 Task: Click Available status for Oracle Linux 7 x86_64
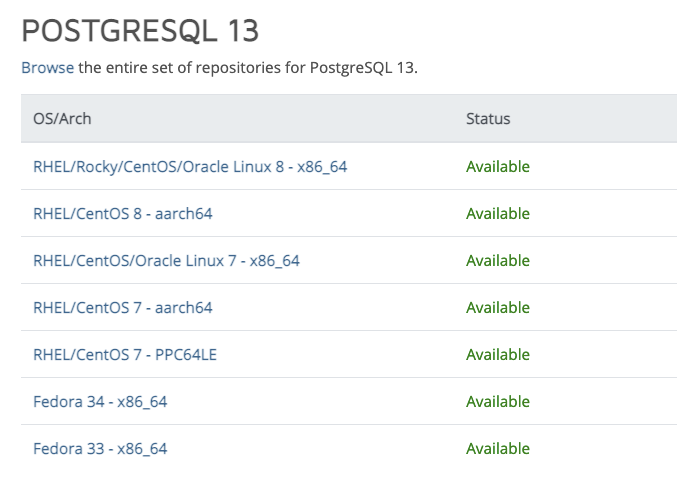click(498, 261)
